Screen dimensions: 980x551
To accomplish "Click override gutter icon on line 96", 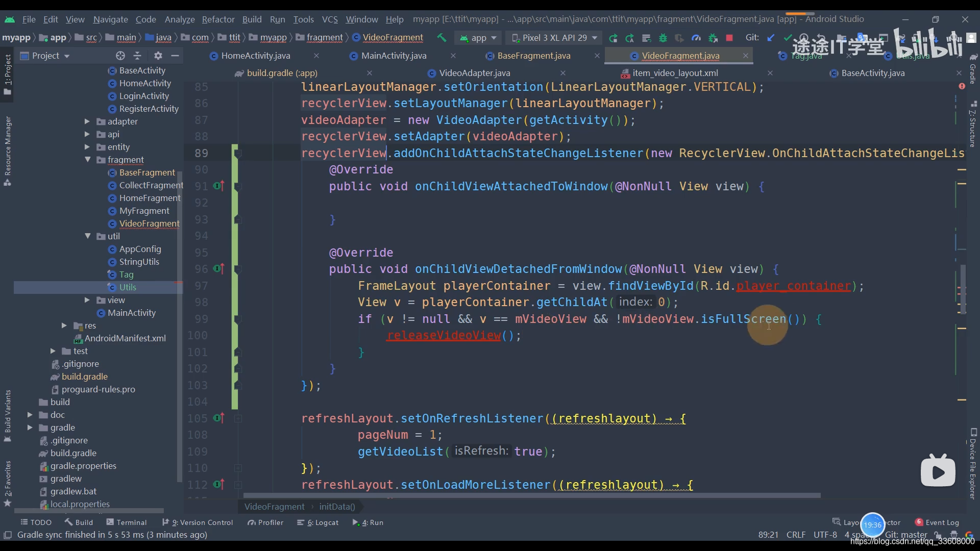I will pos(218,269).
